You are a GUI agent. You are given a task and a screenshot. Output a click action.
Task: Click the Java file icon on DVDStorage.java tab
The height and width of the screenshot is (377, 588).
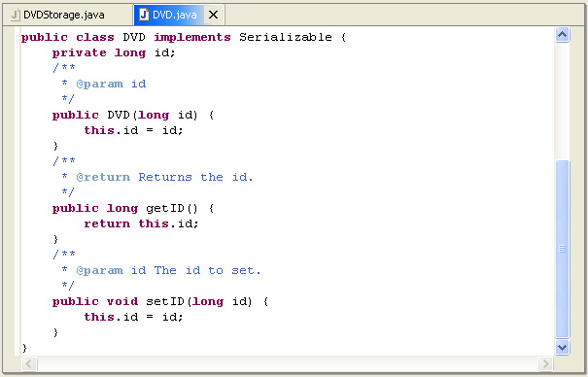(x=16, y=15)
